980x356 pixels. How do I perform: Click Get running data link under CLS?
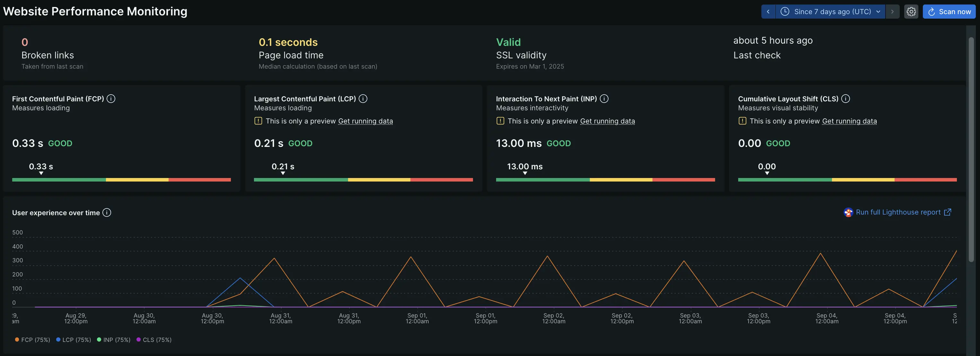pos(849,121)
